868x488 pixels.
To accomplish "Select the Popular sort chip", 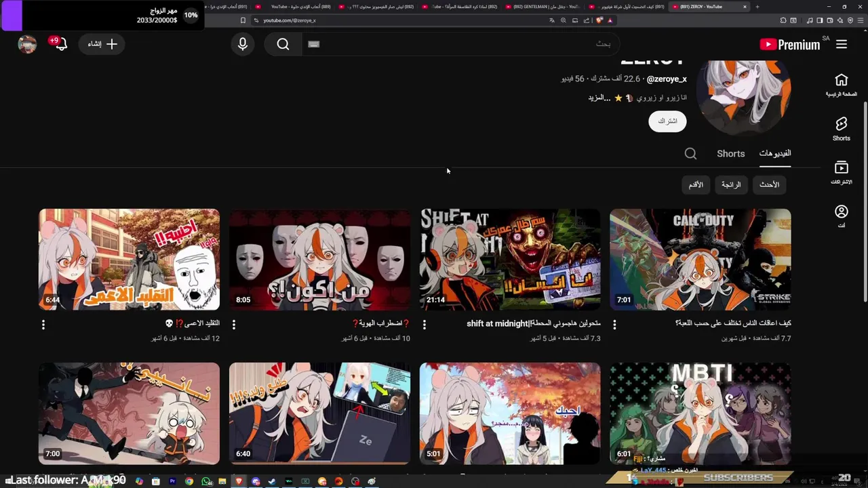I will click(731, 184).
